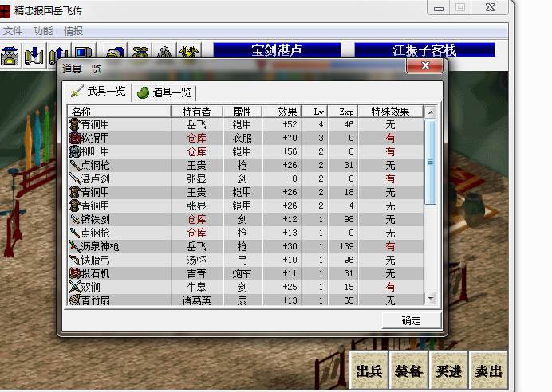
Task: Click the fan icon beside 青竹扇
Action: [75, 300]
